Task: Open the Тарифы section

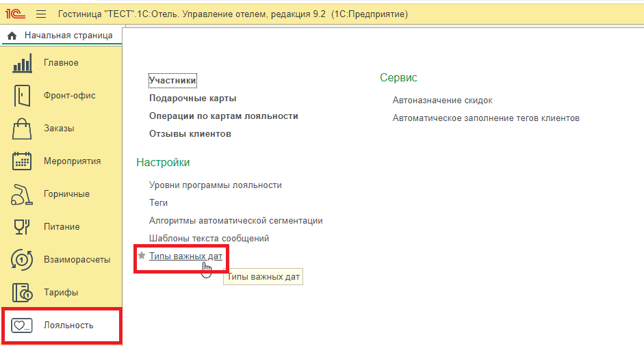Action: (x=62, y=293)
